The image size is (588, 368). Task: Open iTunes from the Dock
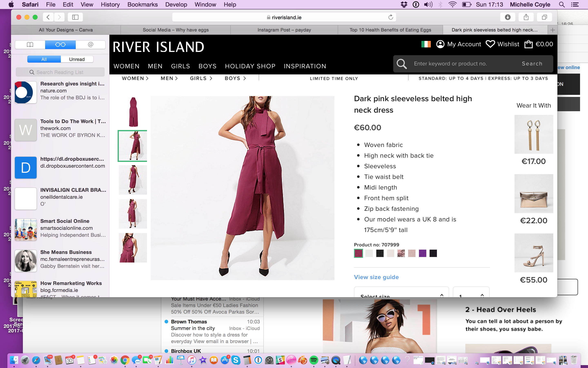192,360
